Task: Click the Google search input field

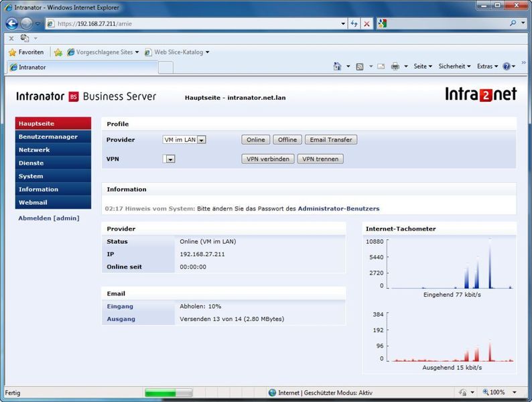Action: tap(447, 23)
